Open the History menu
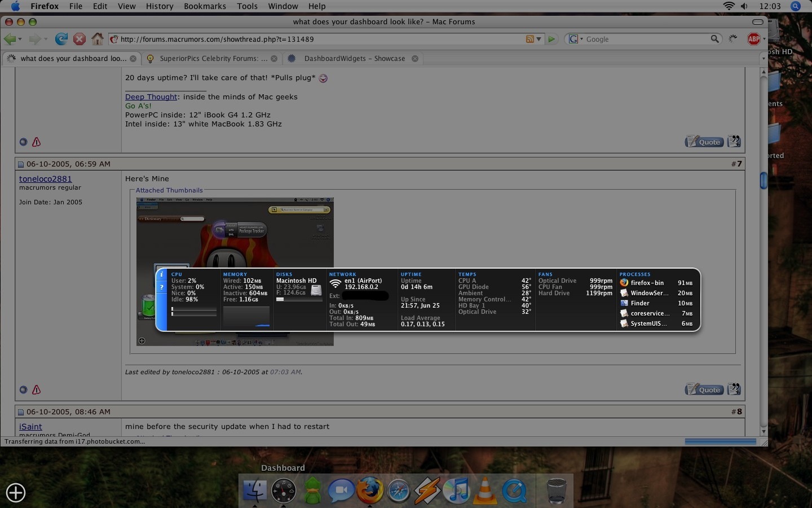The image size is (812, 508). (x=160, y=6)
